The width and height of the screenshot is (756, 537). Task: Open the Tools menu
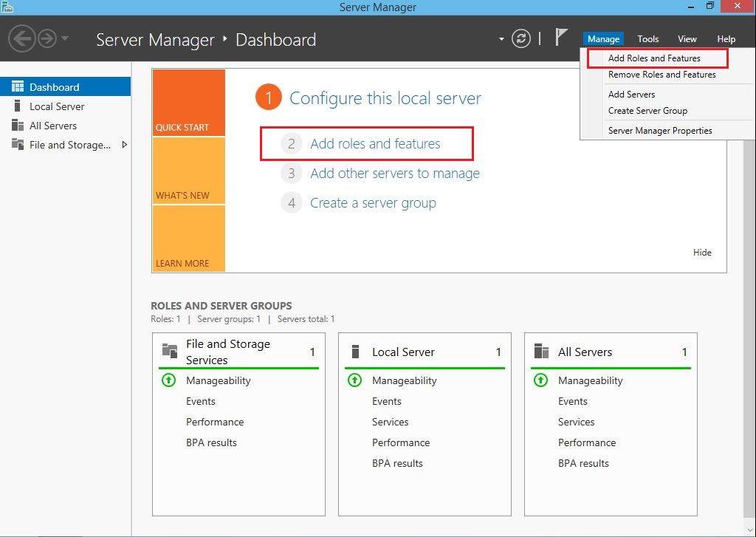coord(647,38)
